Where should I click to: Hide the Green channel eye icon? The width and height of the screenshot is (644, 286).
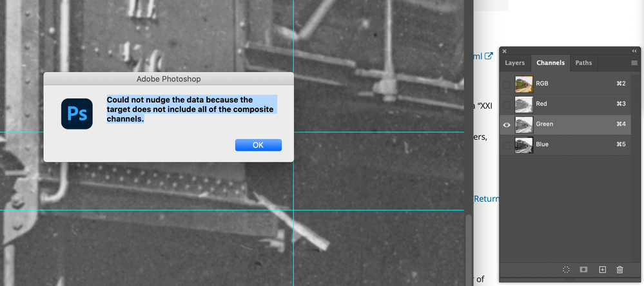click(507, 125)
